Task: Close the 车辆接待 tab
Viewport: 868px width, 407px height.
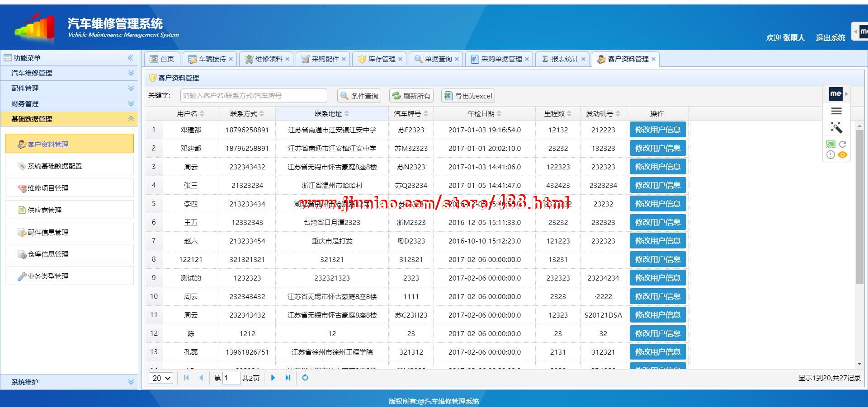Action: (x=231, y=59)
